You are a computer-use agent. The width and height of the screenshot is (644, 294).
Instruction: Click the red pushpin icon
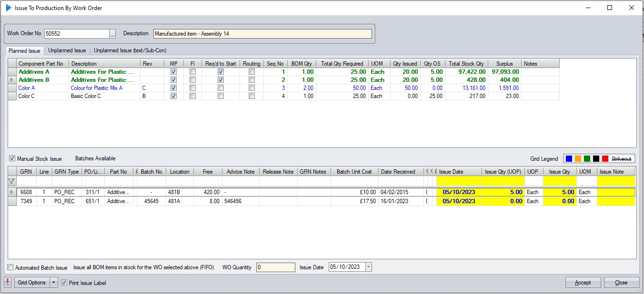point(8,283)
